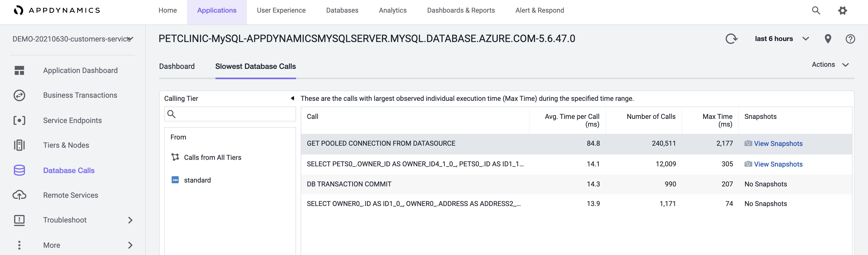Open the Analytics menu
The width and height of the screenshot is (868, 255).
pyautogui.click(x=393, y=10)
